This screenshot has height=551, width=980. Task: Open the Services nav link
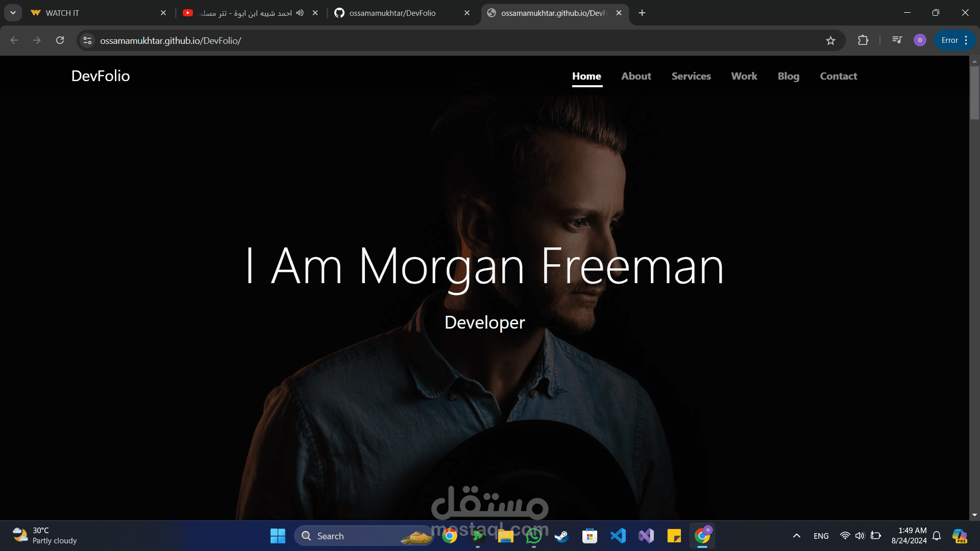(691, 76)
